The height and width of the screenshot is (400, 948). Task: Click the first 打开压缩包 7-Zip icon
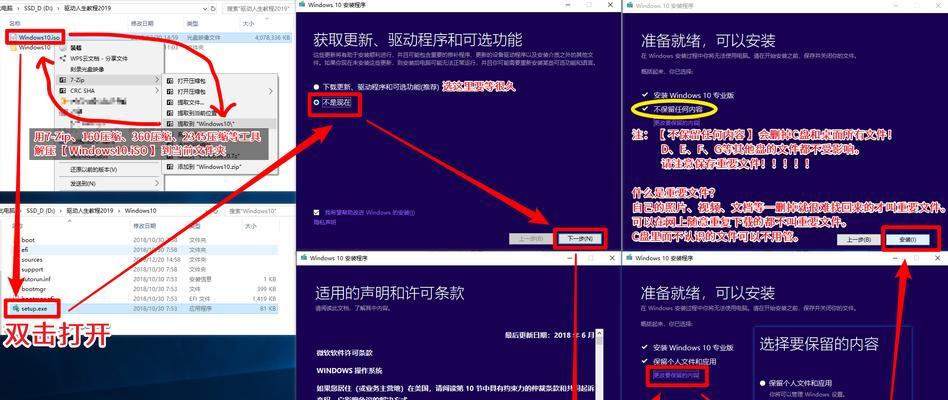pos(170,80)
